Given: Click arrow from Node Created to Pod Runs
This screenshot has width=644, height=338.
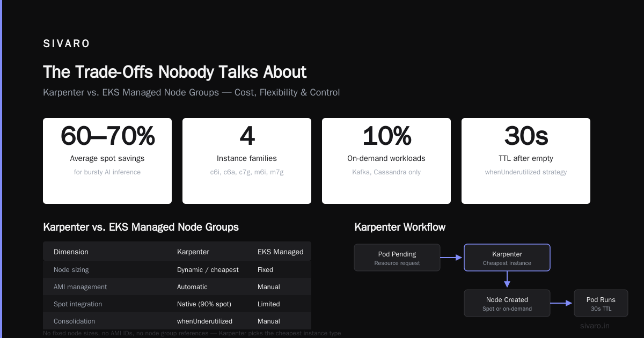Looking at the screenshot, I should click(x=562, y=303).
